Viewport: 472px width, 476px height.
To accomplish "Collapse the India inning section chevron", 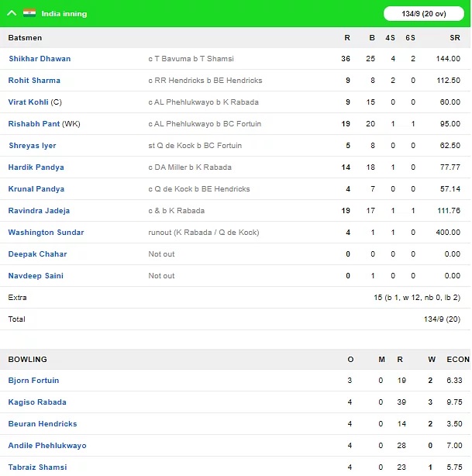I will click(12, 13).
